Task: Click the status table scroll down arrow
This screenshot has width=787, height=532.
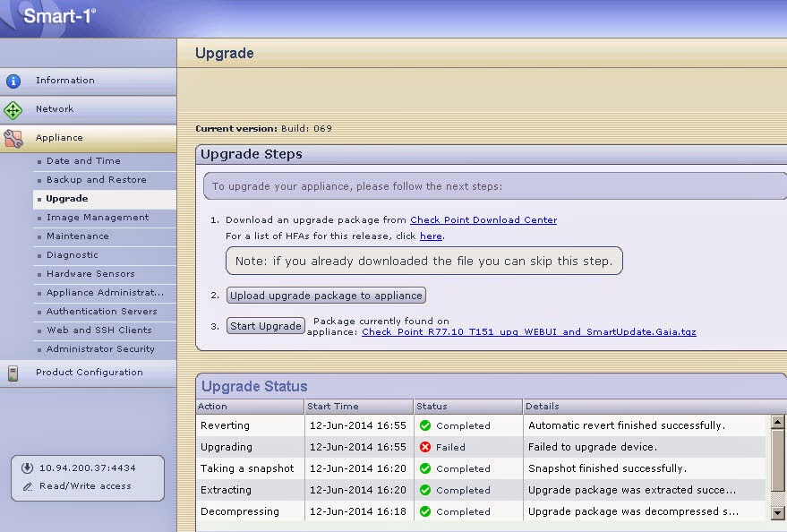Action: [x=777, y=513]
